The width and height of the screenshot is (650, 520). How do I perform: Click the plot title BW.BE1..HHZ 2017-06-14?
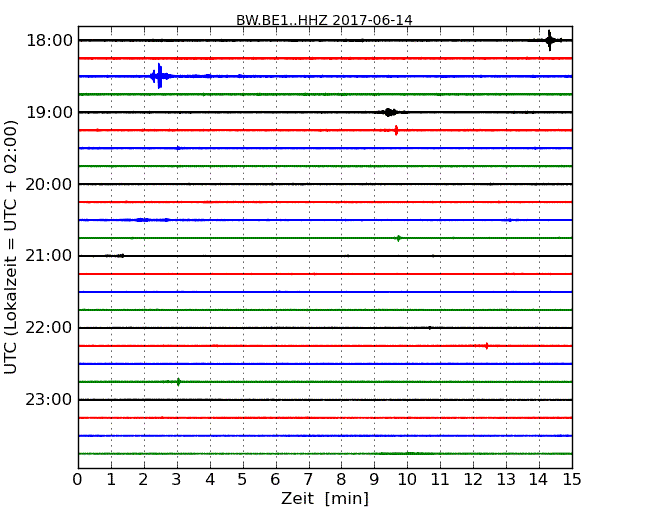coord(324,20)
